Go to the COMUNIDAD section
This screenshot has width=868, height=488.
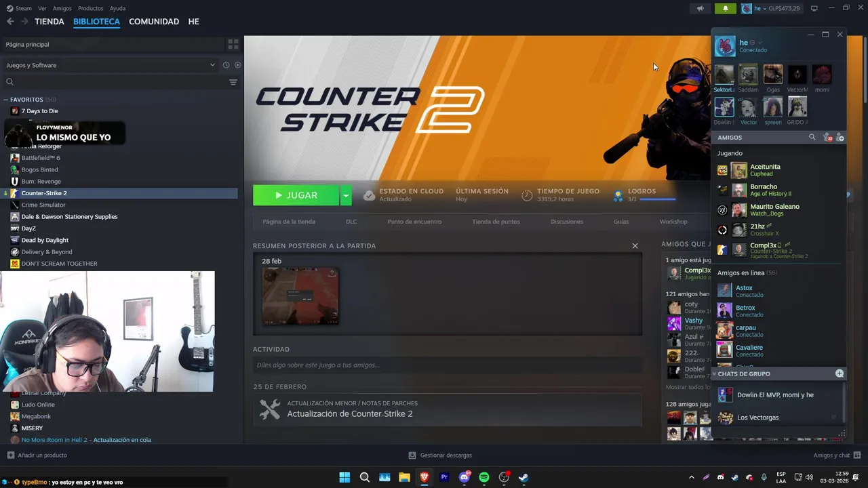[154, 22]
